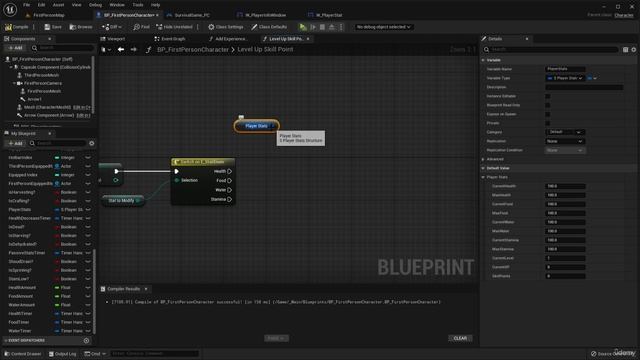Screen dimensions: 640x360
Task: Collapse the Variable section header
Action: (x=483, y=60)
